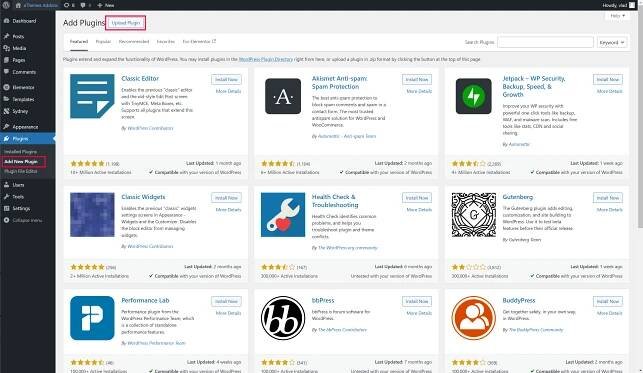Install the BuddyPress plugin
The image size is (643, 373).
point(608,301)
